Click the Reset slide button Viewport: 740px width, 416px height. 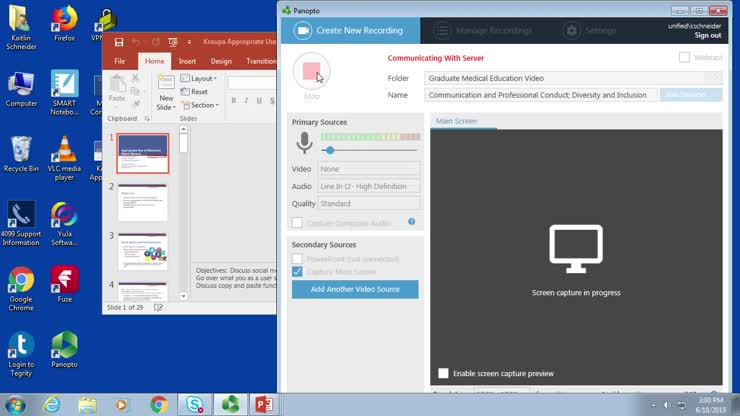198,92
